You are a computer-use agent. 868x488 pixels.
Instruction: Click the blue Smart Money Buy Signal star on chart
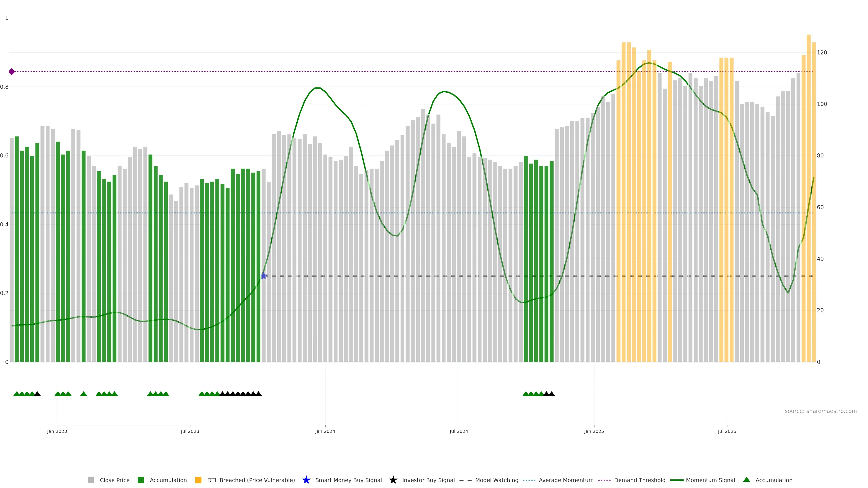pos(264,276)
